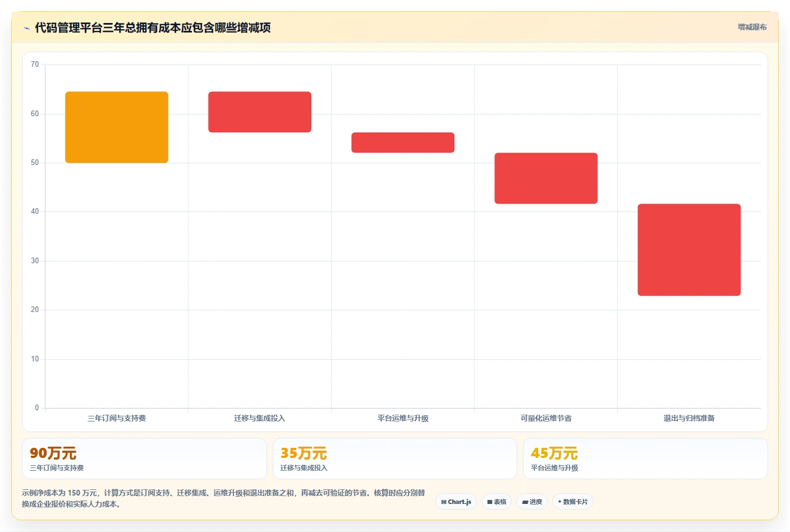Click the footnote text starting 示例净成本为 150 万元
This screenshot has height=532, width=790.
point(223,498)
